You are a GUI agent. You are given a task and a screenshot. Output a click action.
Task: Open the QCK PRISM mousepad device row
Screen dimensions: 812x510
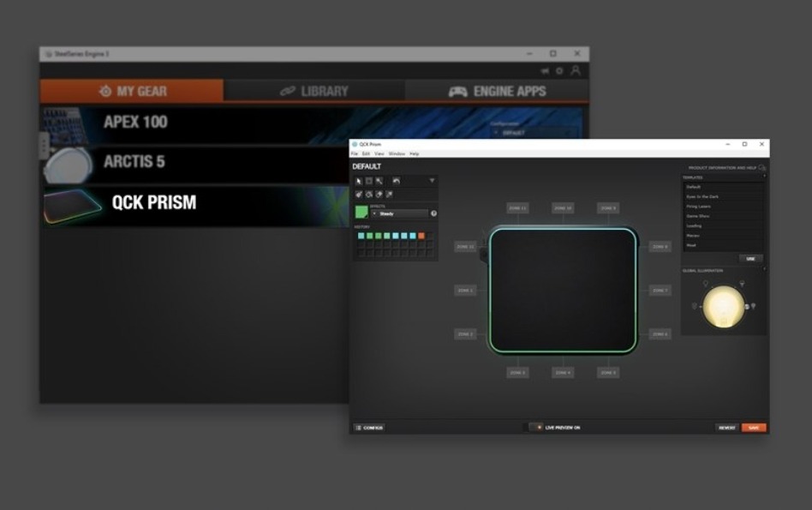pyautogui.click(x=197, y=206)
